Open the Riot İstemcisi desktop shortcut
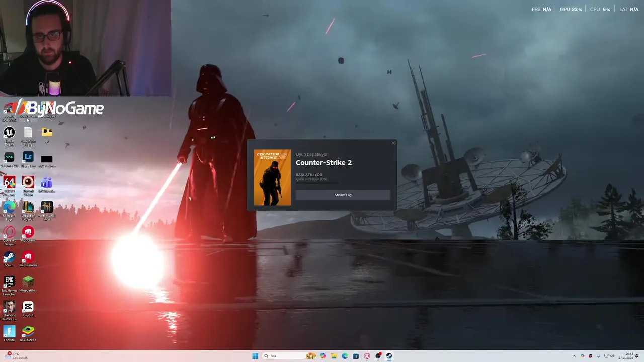The image size is (644, 362). [x=28, y=259]
